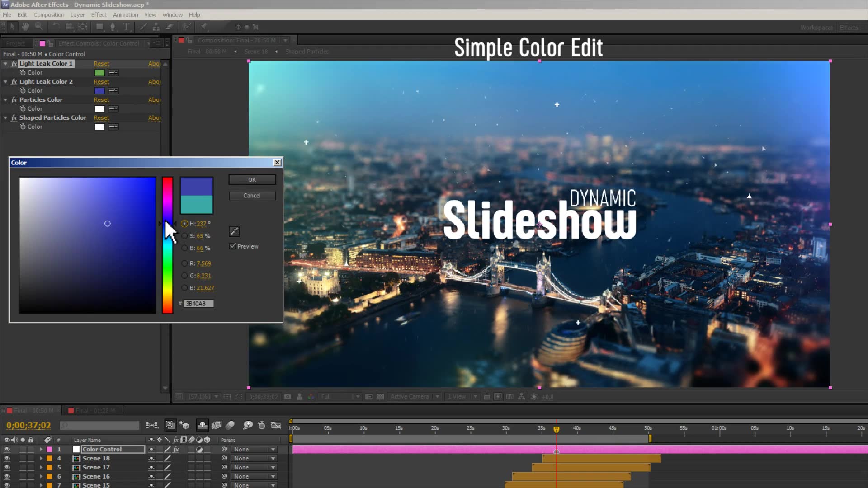Click the graph editor icon in timeline
Screen dimensions: 868x488
click(276, 425)
